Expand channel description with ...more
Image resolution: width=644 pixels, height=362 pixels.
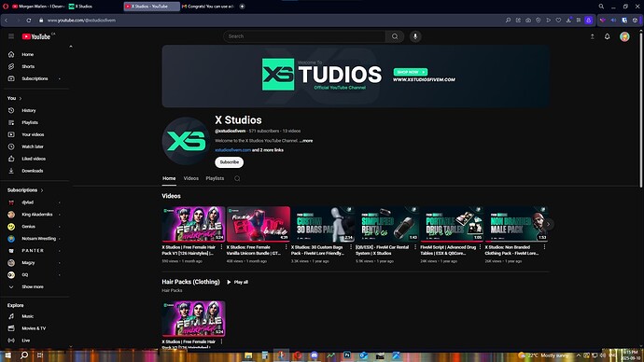coord(306,141)
